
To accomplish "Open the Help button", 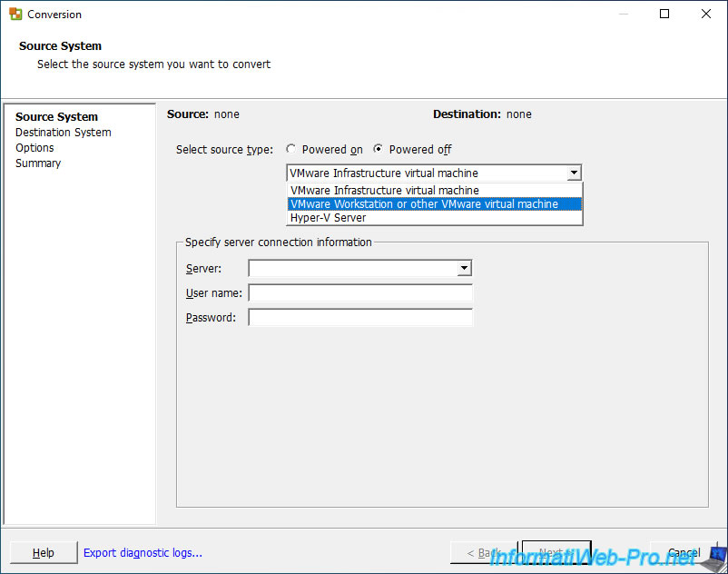I will (44, 552).
